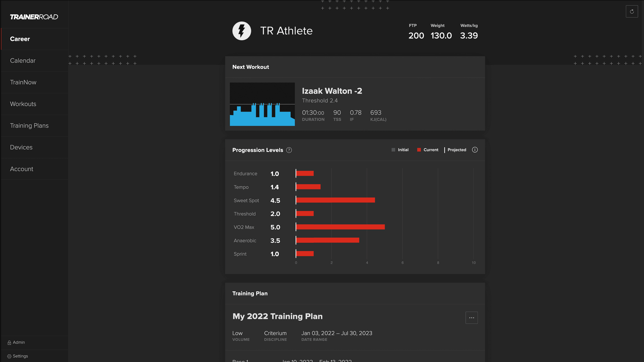Click the TR Athlete name
644x362 pixels.
[286, 31]
